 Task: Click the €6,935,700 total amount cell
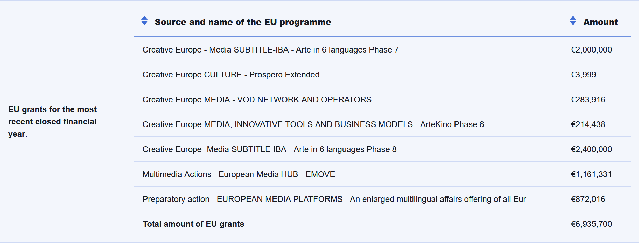[x=591, y=224]
